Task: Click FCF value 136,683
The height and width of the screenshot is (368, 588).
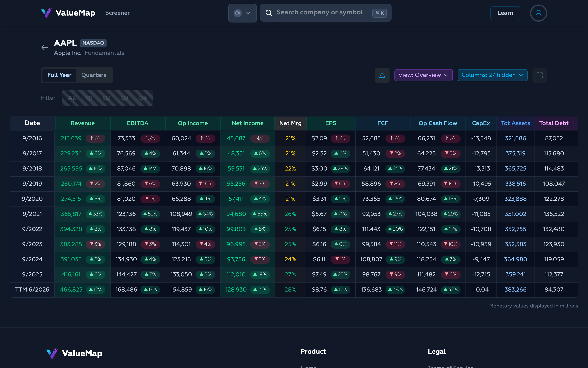Action: pos(371,290)
